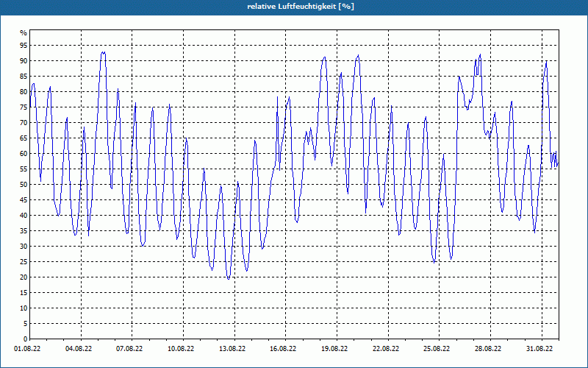Select the x-axis date label 01.08.22
The height and width of the screenshot is (368, 588).
click(x=27, y=349)
